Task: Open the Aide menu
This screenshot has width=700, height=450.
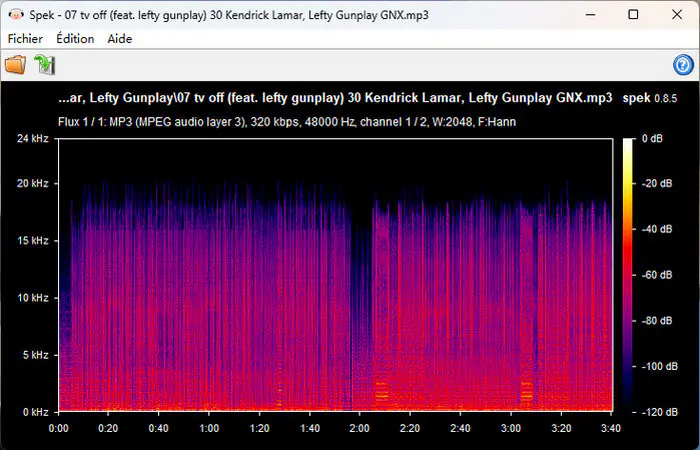Action: [x=120, y=39]
